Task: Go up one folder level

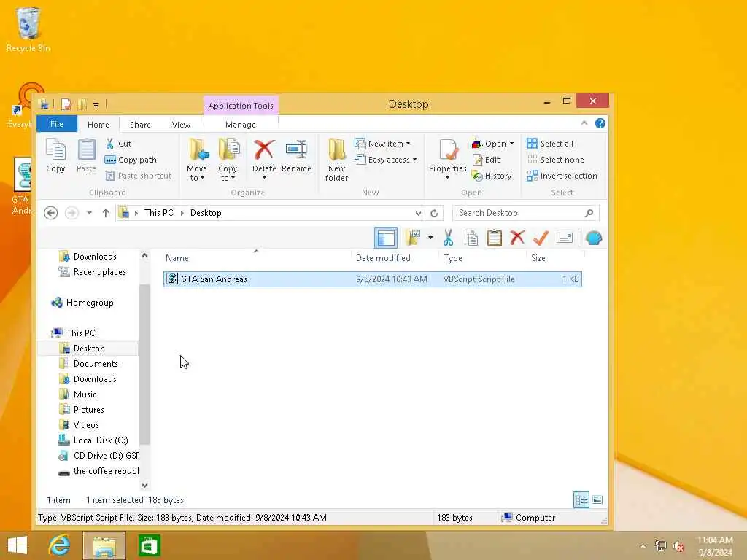Action: [x=106, y=213]
